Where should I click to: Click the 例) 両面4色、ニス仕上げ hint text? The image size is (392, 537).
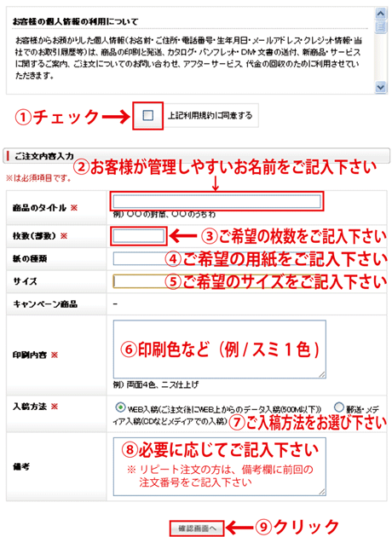click(x=156, y=384)
